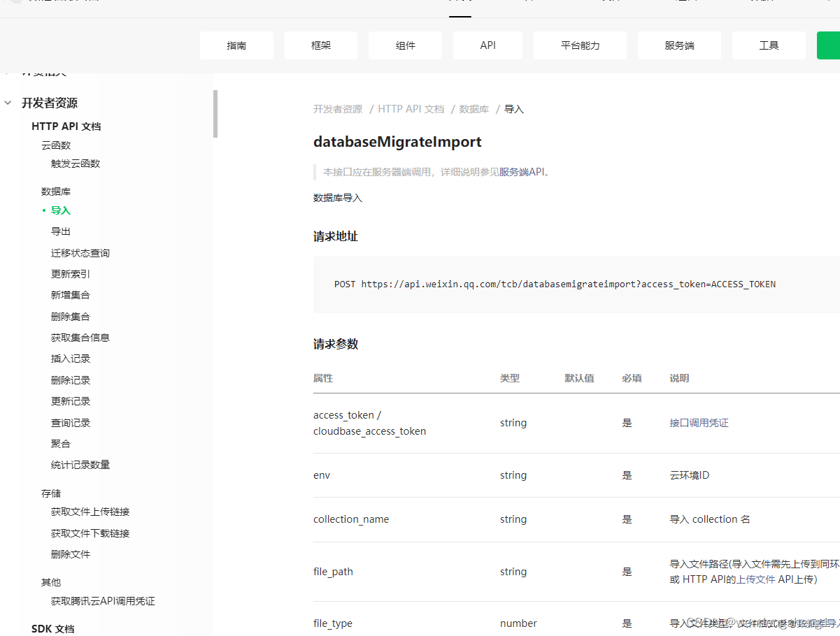This screenshot has height=636, width=840.
Task: Click the 云环境ID description cell
Action: click(690, 475)
